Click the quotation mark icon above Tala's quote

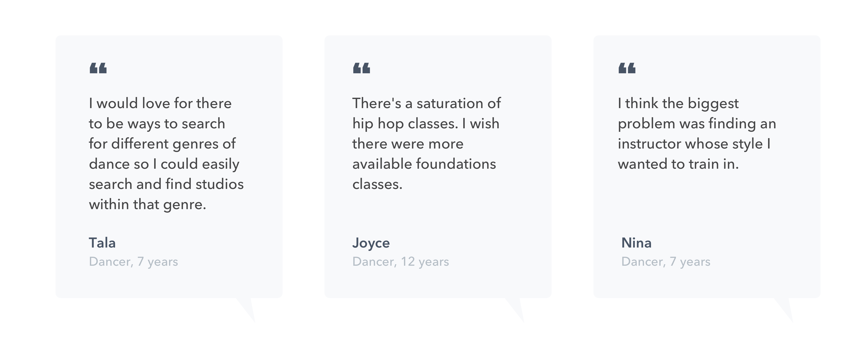98,68
